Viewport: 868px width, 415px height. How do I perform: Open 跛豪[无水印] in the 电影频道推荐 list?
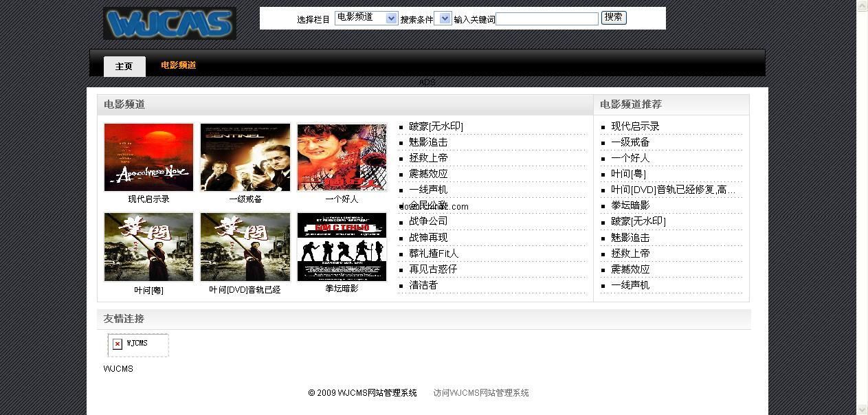point(638,221)
